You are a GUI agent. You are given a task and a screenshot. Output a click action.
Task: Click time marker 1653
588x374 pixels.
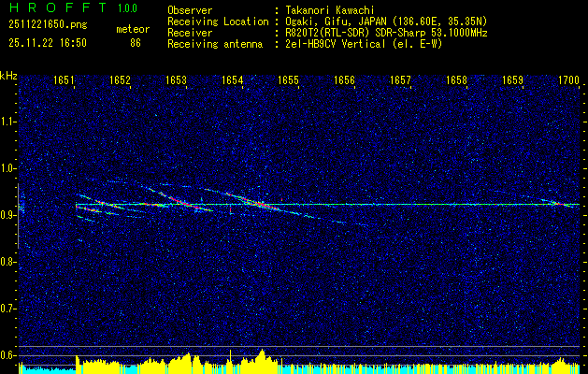[177, 80]
